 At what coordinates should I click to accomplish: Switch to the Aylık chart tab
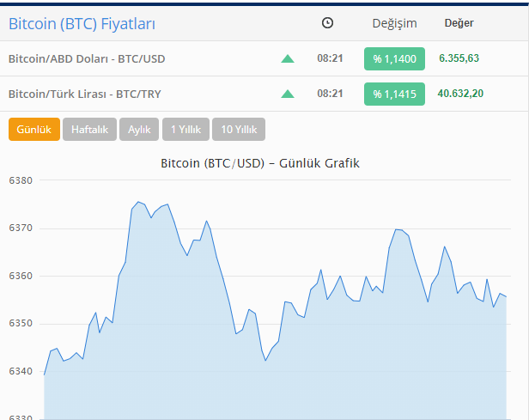tap(139, 129)
